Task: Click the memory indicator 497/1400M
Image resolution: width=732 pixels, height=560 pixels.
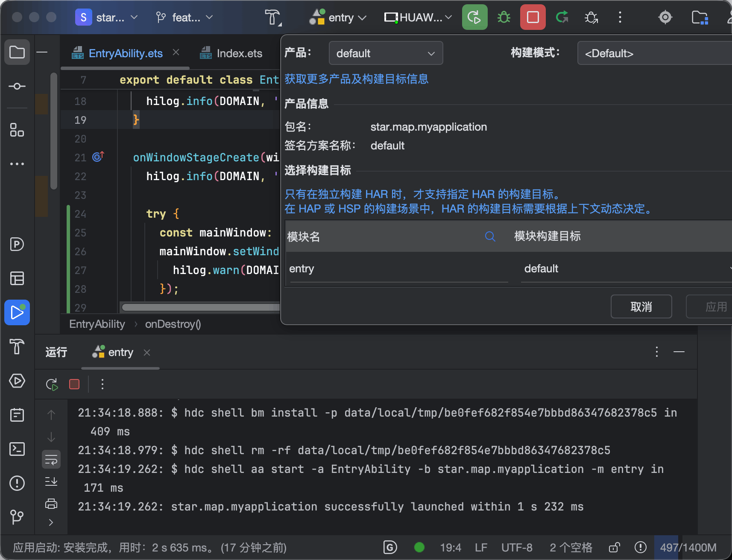Action: click(x=688, y=547)
